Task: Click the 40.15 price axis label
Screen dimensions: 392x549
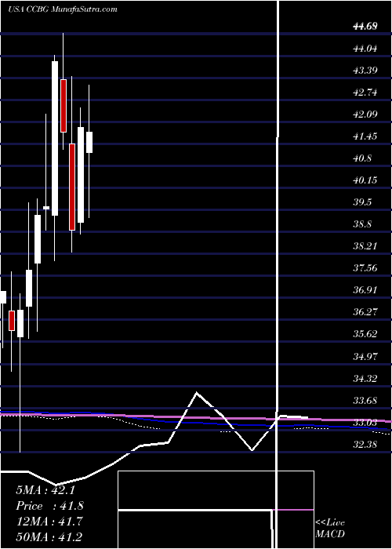Action: 365,180
